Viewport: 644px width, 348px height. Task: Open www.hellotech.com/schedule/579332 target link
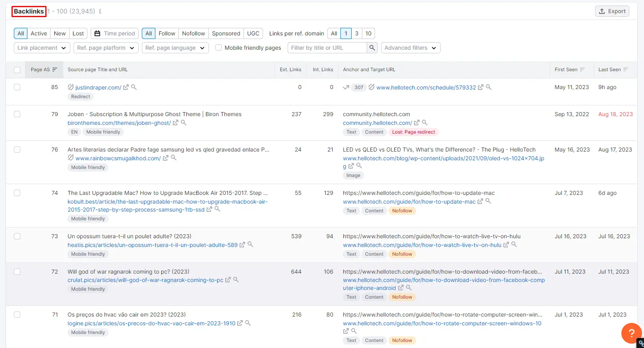(426, 87)
